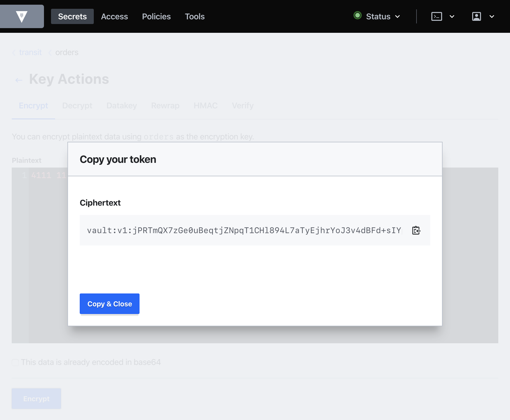Expand the user account chevron menu
Viewport: 510px width, 420px height.
(492, 17)
